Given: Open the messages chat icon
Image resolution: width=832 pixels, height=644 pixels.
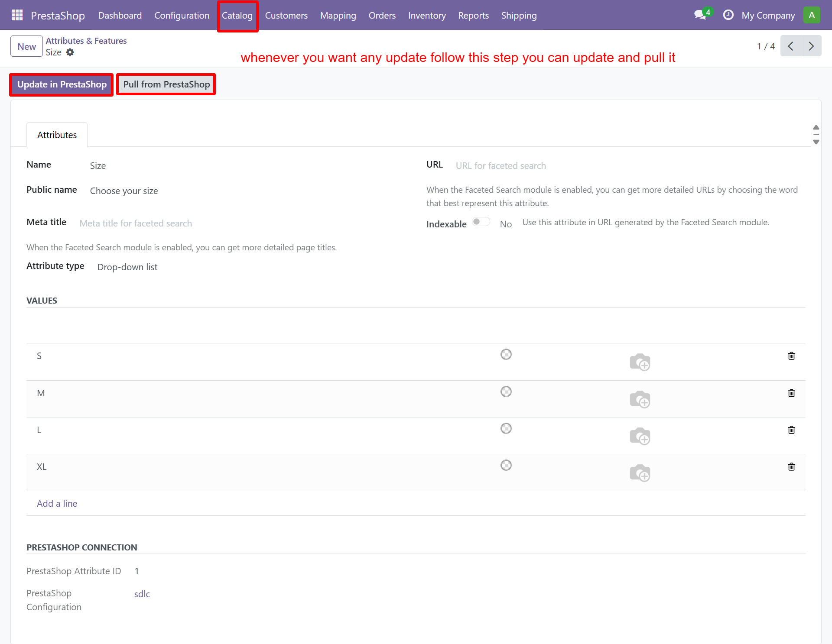Looking at the screenshot, I should 700,15.
